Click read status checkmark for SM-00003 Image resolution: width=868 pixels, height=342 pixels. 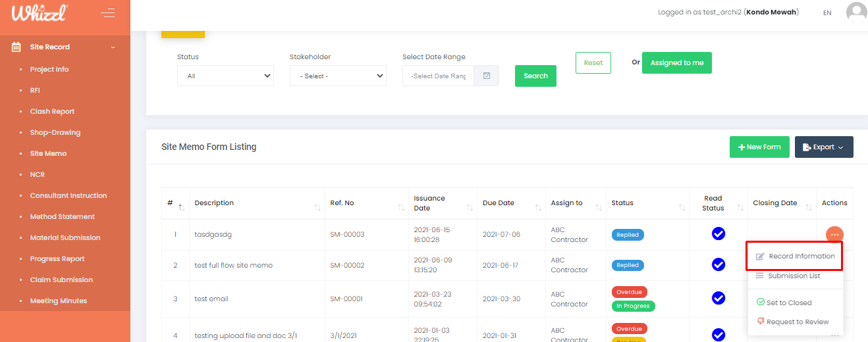coord(719,233)
